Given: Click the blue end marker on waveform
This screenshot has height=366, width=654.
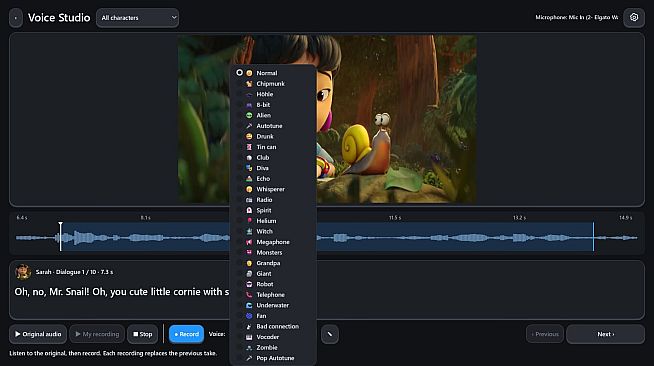Looking at the screenshot, I should click(594, 236).
